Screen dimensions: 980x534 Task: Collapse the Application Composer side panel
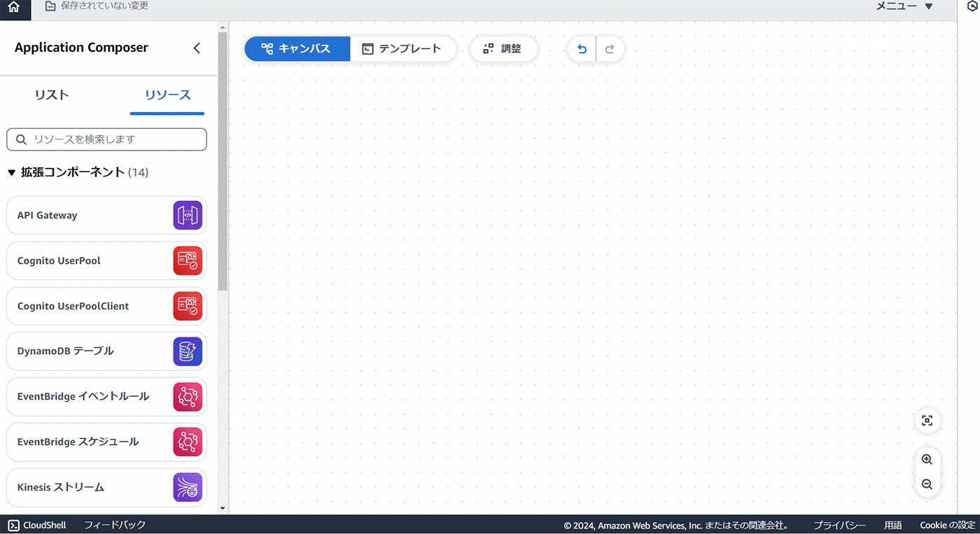(197, 48)
